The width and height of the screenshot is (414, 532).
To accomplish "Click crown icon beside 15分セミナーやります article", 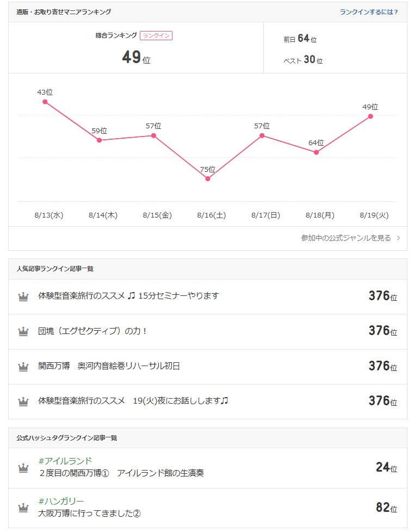I will pyautogui.click(x=23, y=296).
